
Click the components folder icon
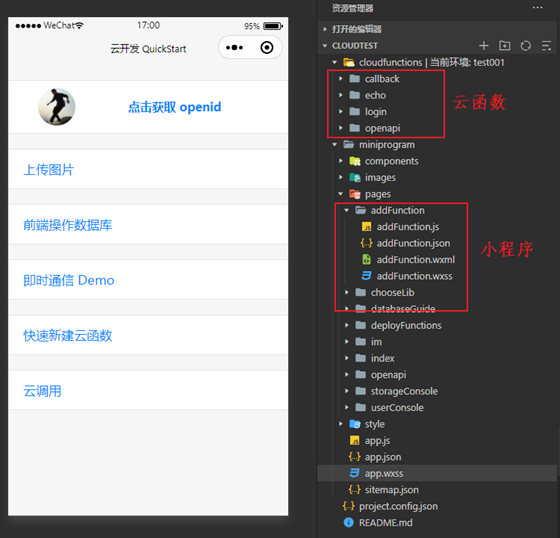point(355,161)
